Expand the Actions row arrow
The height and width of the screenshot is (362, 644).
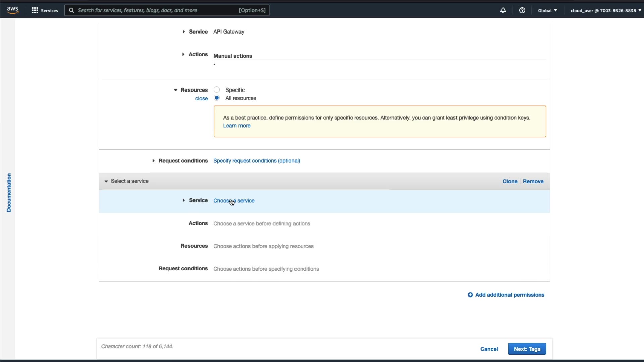coord(183,54)
